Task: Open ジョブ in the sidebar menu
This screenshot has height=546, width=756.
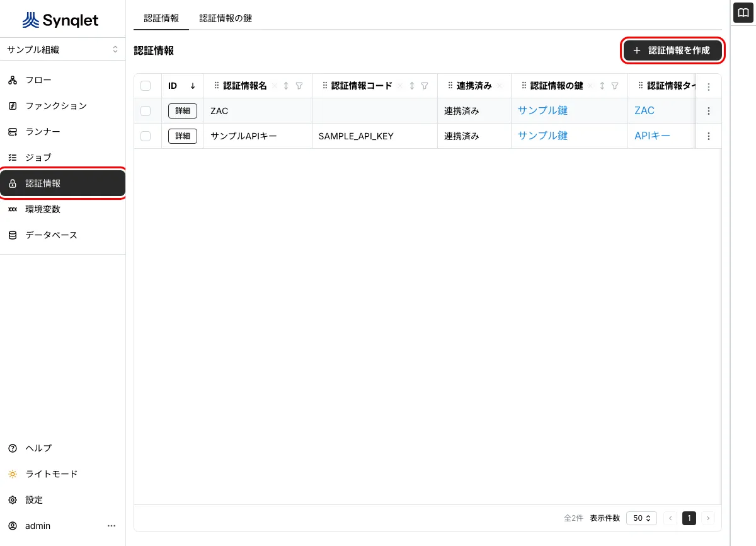Action: point(62,158)
